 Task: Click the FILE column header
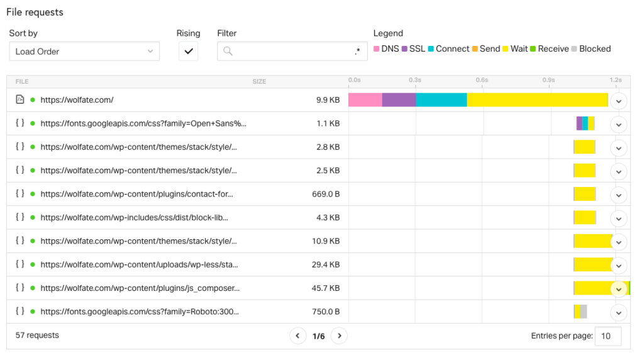point(22,81)
